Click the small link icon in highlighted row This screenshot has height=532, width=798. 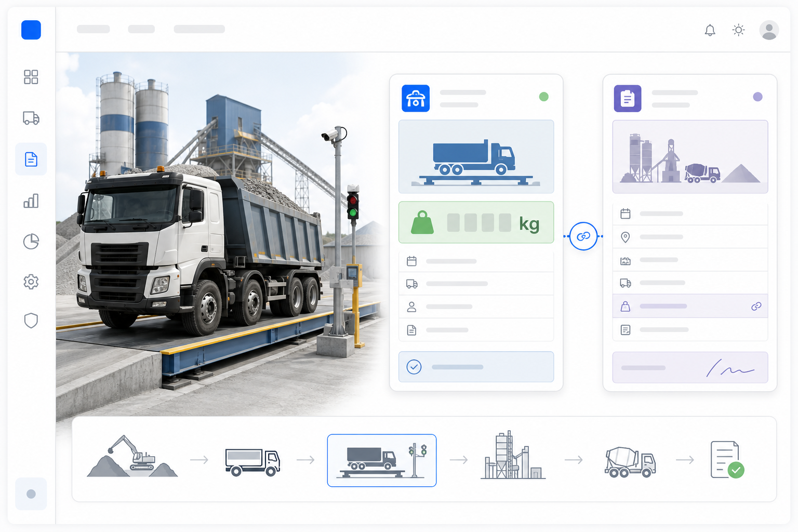756,307
